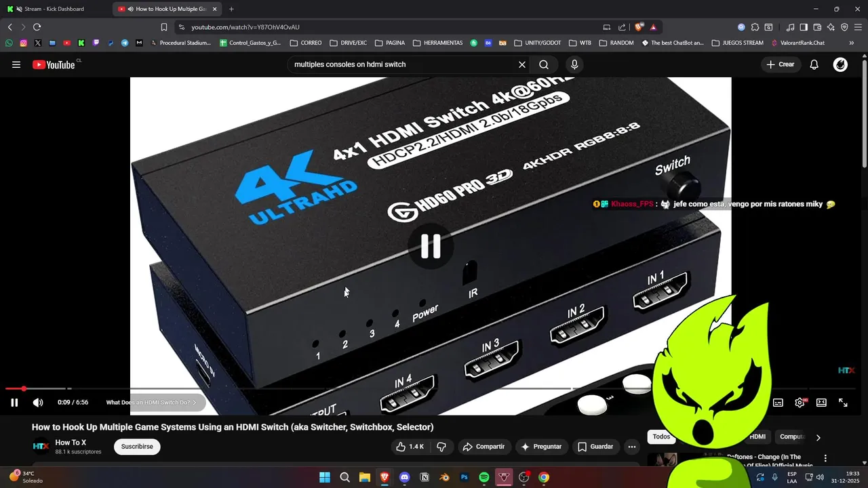Image resolution: width=868 pixels, height=488 pixels.
Task: Click the Compartir share button
Action: [484, 447]
